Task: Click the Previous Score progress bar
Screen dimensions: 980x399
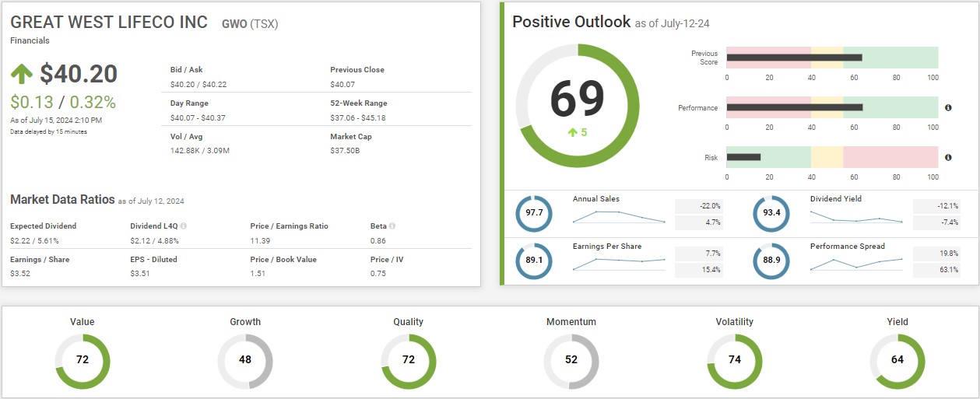Action: pyautogui.click(x=832, y=58)
